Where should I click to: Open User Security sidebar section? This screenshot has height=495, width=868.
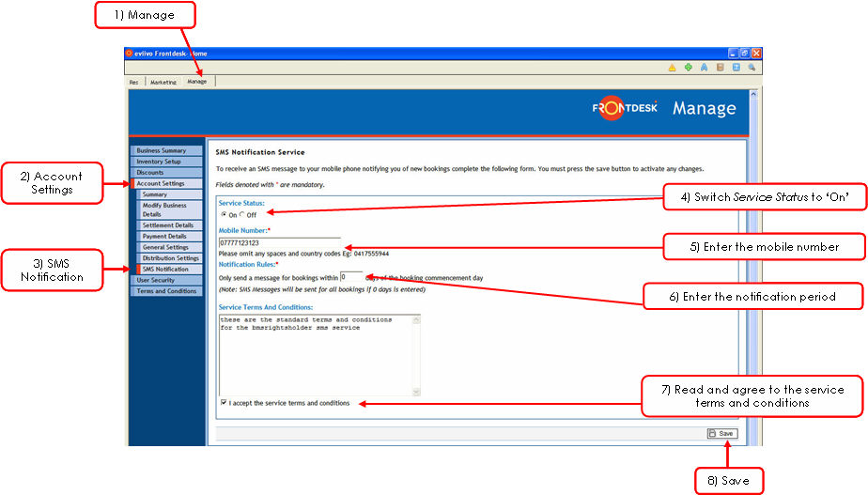(x=155, y=280)
